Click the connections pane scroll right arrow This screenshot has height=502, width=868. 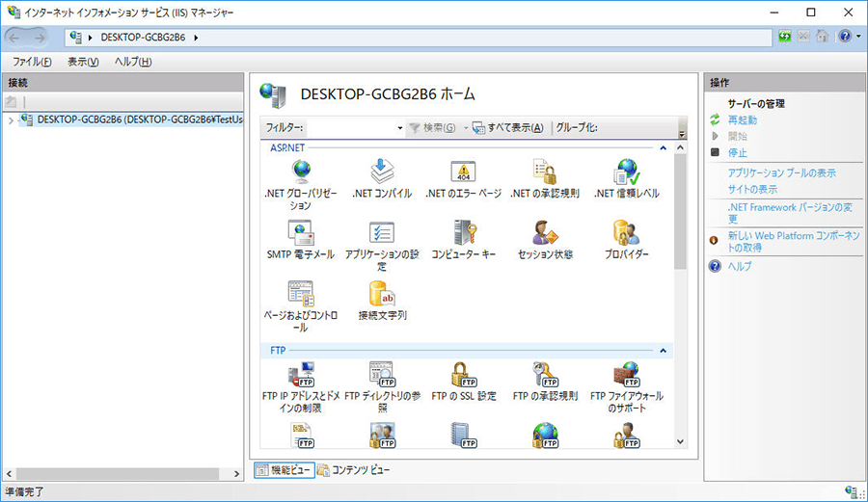pyautogui.click(x=236, y=474)
